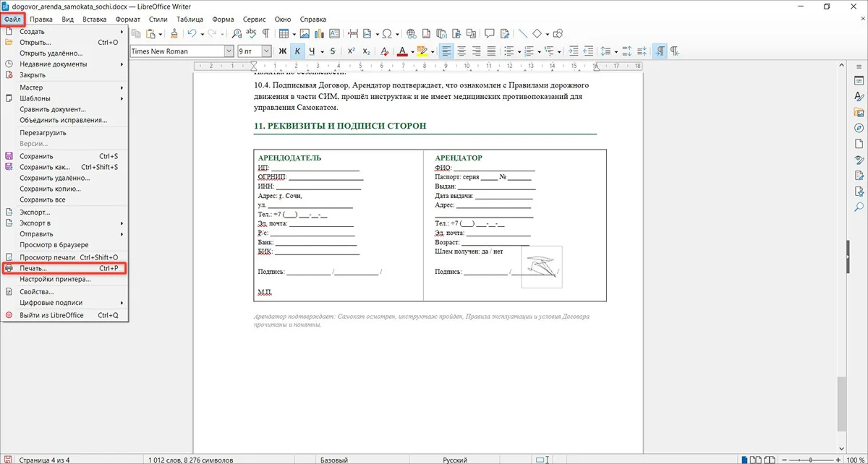Toggle italic К formatting
Image resolution: width=868 pixels, height=464 pixels.
coord(297,51)
